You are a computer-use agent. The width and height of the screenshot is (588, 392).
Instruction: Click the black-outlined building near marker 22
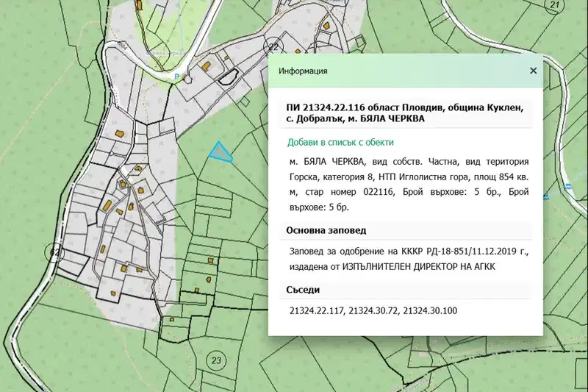point(229,76)
